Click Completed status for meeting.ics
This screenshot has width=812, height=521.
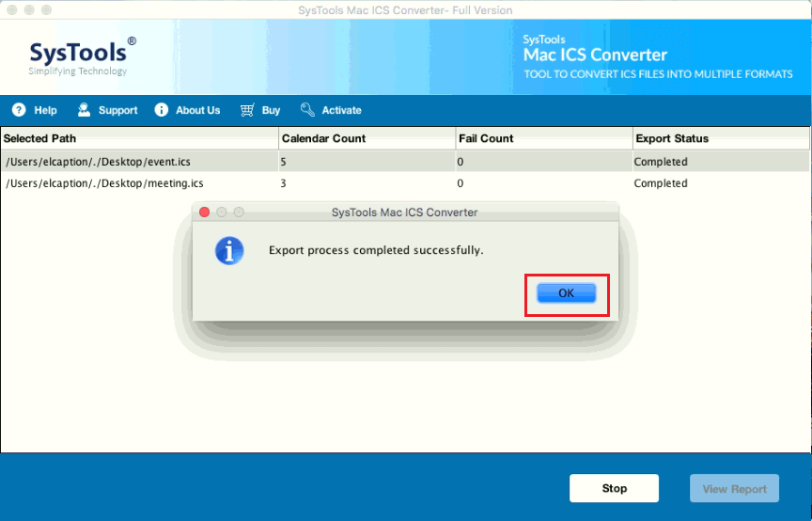tap(661, 183)
